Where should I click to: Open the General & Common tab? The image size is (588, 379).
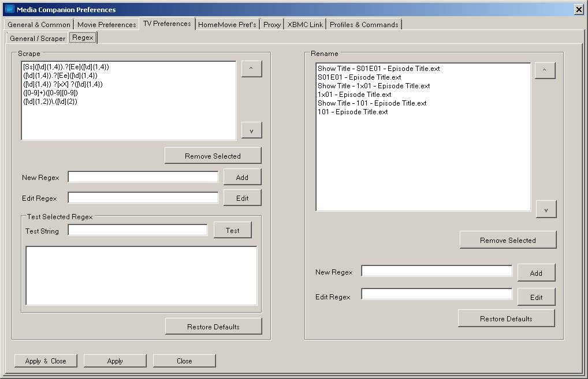[39, 25]
